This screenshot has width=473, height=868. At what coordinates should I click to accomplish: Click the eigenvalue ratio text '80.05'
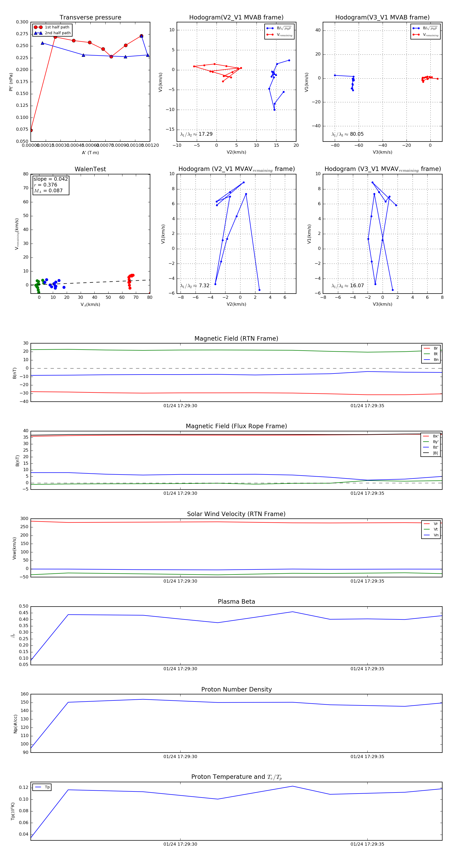tap(357, 134)
